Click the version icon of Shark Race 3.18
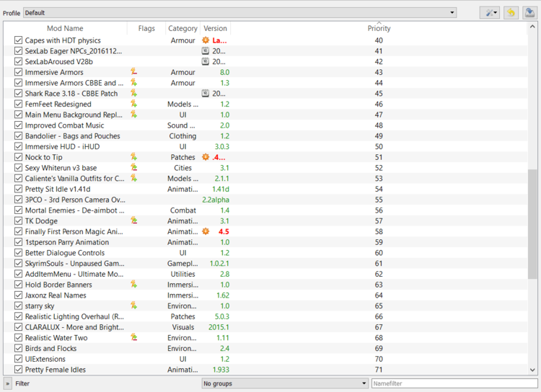The height and width of the screenshot is (392, 541). (x=206, y=94)
